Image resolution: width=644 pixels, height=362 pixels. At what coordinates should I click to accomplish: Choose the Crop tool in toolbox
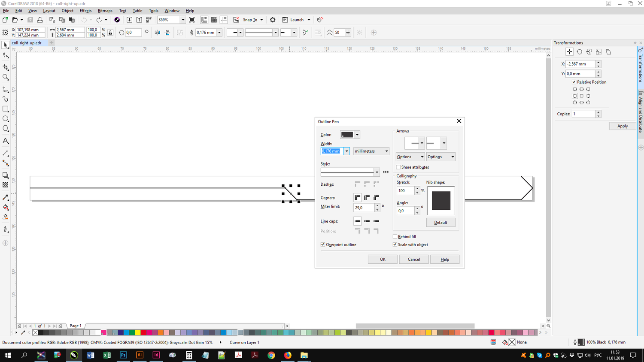click(x=6, y=67)
